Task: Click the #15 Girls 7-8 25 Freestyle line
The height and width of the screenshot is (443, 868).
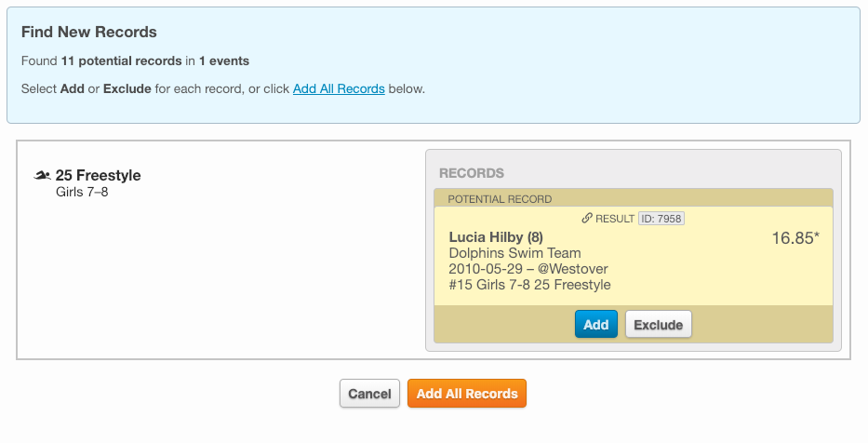Action: pyautogui.click(x=529, y=285)
